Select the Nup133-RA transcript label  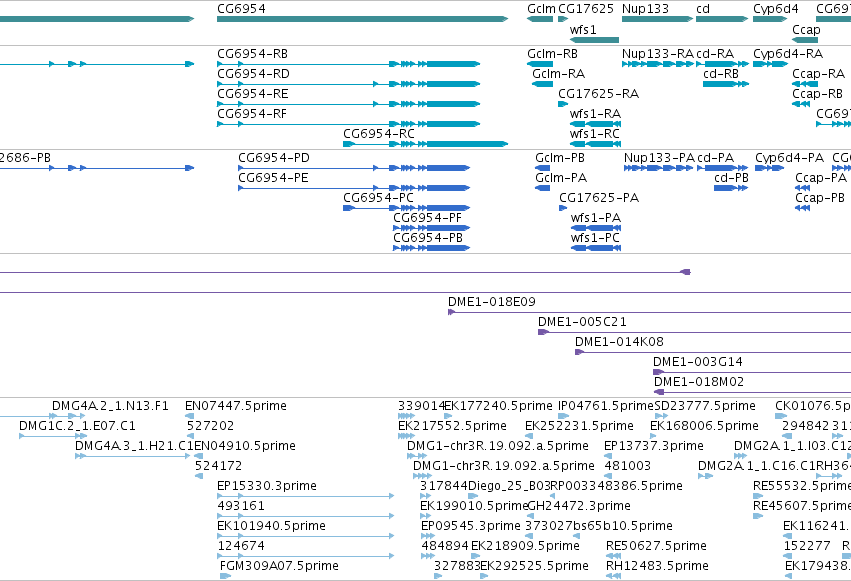[x=658, y=54]
